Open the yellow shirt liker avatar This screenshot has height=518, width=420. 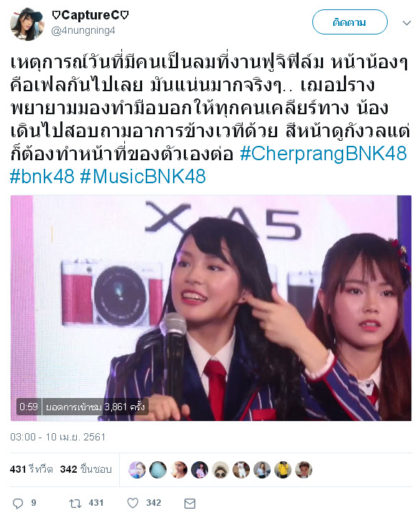[x=283, y=469]
